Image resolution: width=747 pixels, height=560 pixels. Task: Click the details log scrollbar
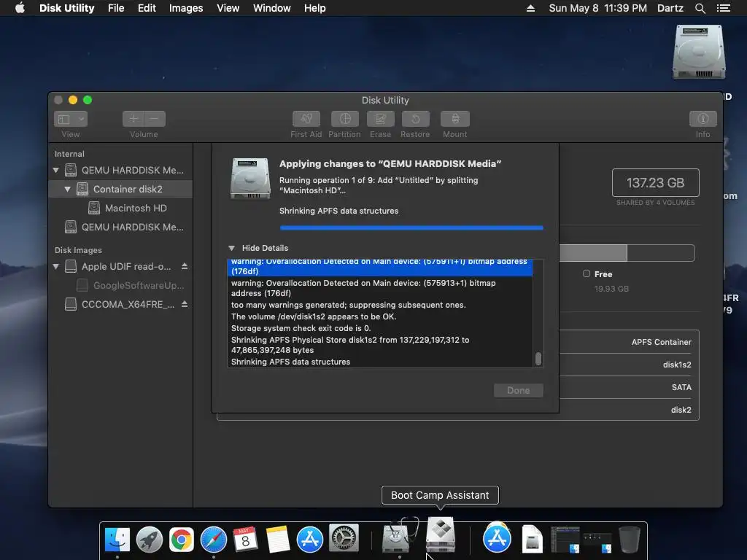pos(538,359)
